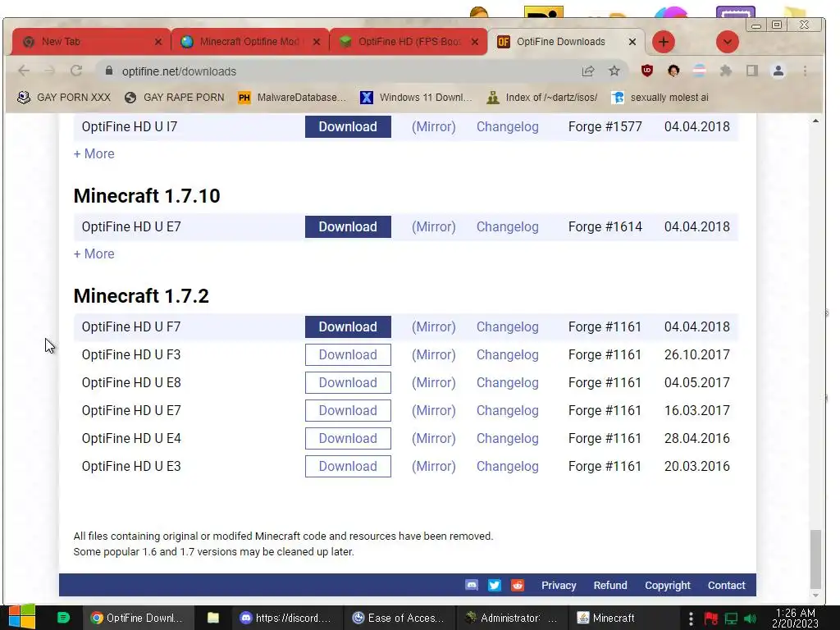Open the Refund footer link
840x630 pixels.
pyautogui.click(x=610, y=586)
